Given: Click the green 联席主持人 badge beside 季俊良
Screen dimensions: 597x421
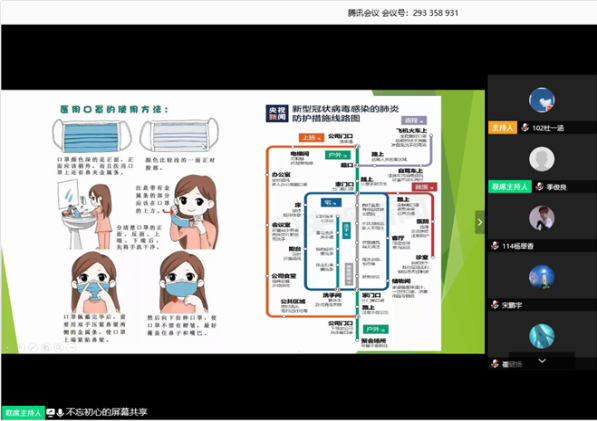Looking at the screenshot, I should pos(510,187).
